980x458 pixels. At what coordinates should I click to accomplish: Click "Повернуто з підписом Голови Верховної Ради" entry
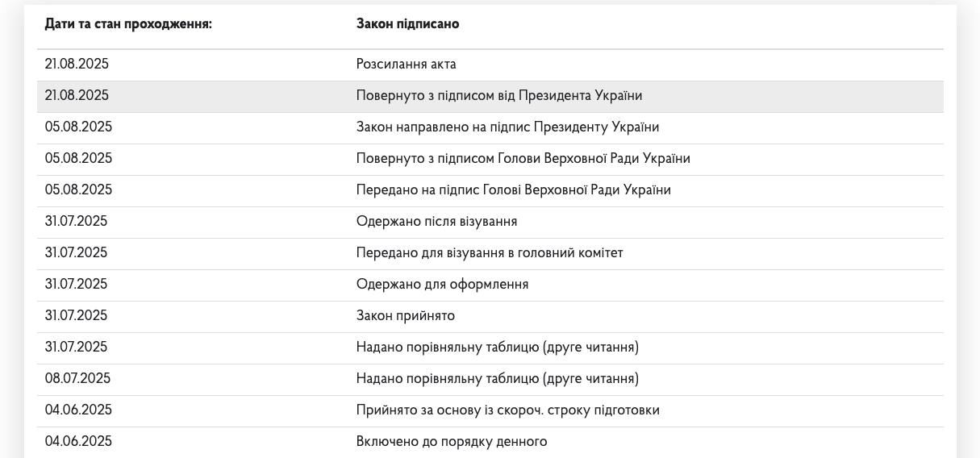point(523,159)
